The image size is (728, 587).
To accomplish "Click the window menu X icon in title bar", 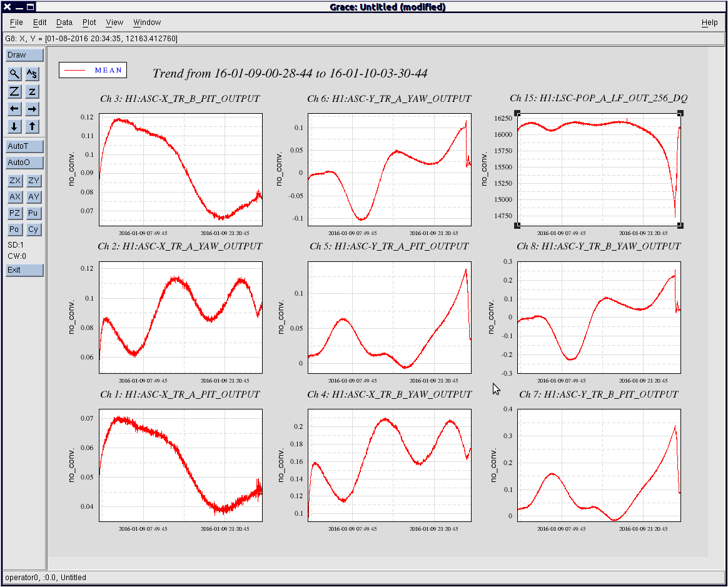I will point(7,6).
